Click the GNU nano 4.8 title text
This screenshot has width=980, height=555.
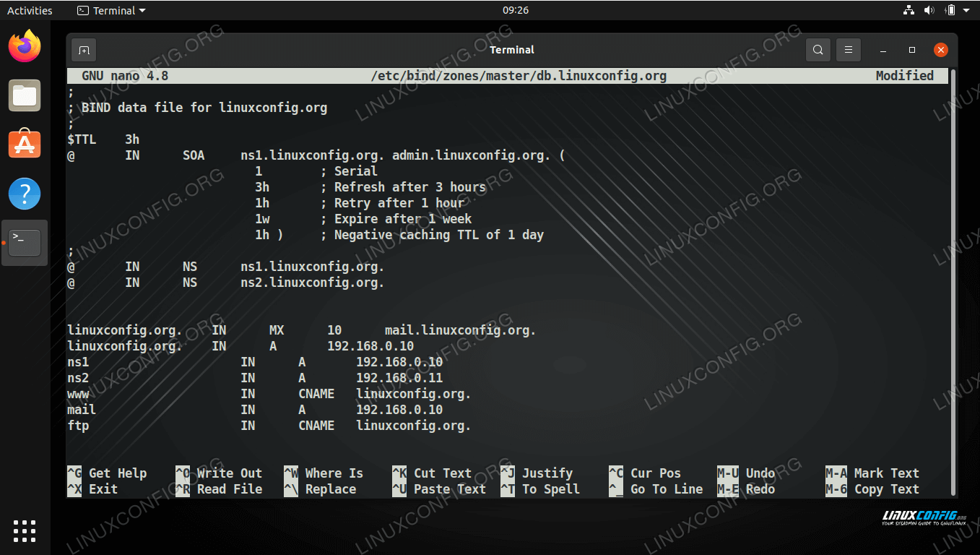click(x=125, y=76)
